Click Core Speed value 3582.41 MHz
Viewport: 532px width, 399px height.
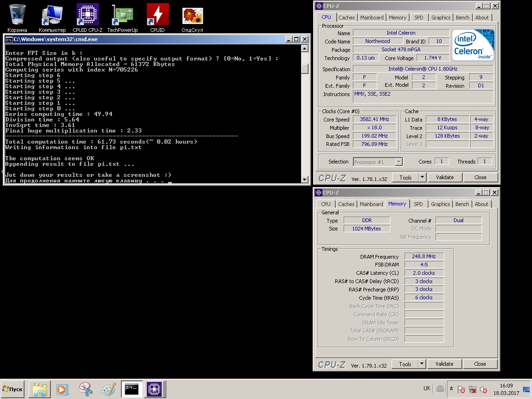point(375,120)
